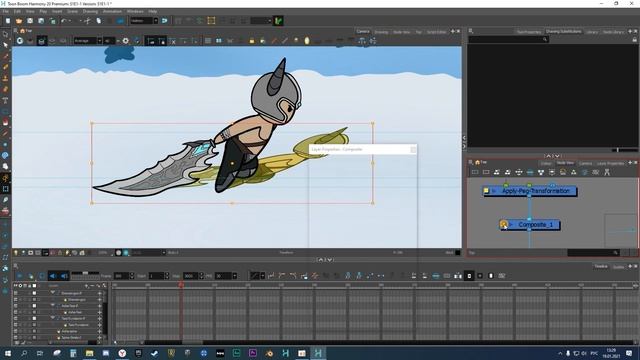Screen dimensions: 640x360
Task: Toggle checkbox of fifth timeline layer row
Action: click(34, 318)
